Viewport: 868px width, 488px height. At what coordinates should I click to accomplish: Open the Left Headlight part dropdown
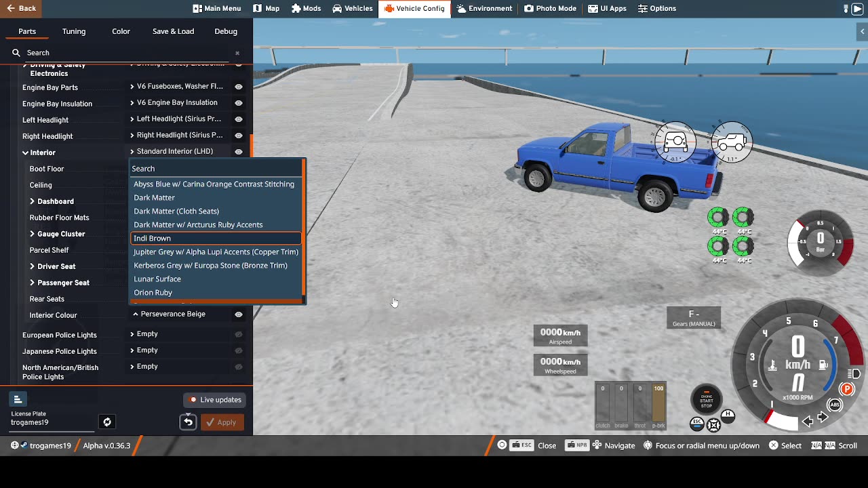point(180,119)
